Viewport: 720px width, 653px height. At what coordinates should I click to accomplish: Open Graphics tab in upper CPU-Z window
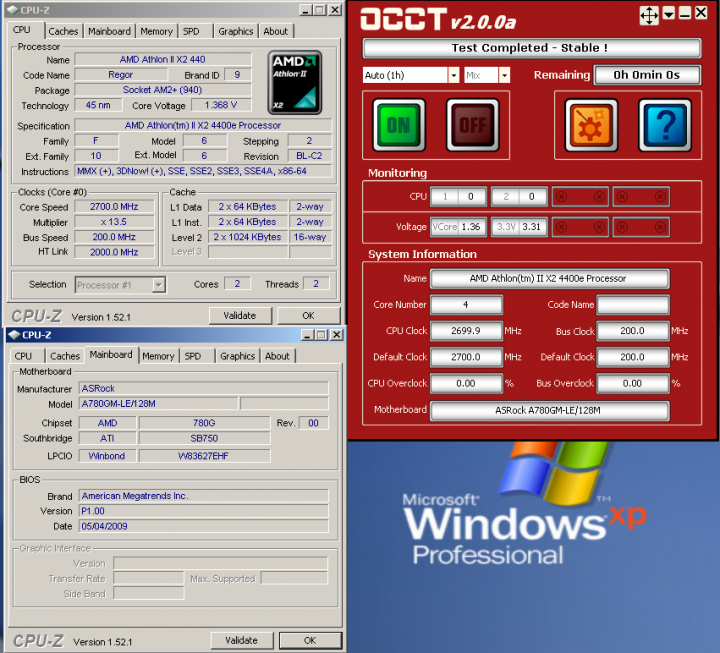(236, 31)
